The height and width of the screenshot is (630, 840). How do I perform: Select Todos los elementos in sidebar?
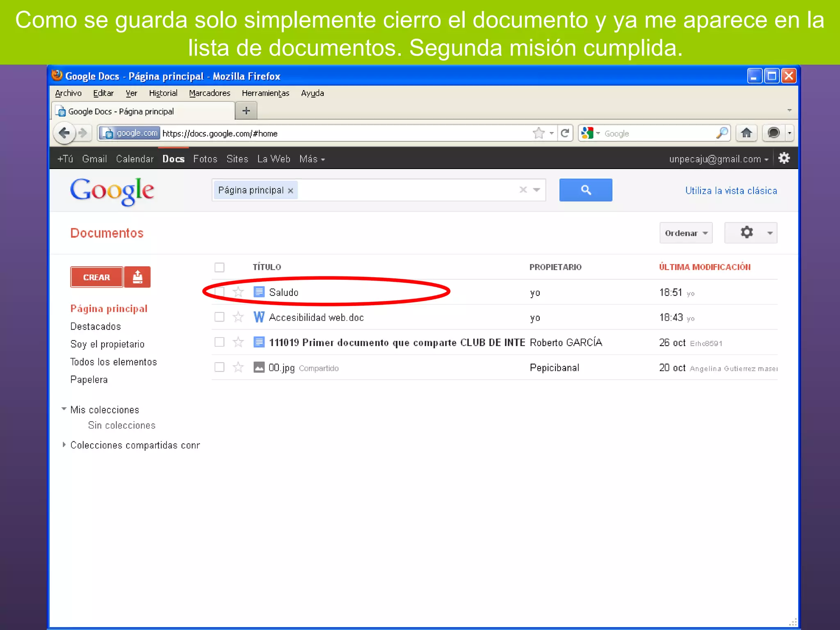coord(114,362)
